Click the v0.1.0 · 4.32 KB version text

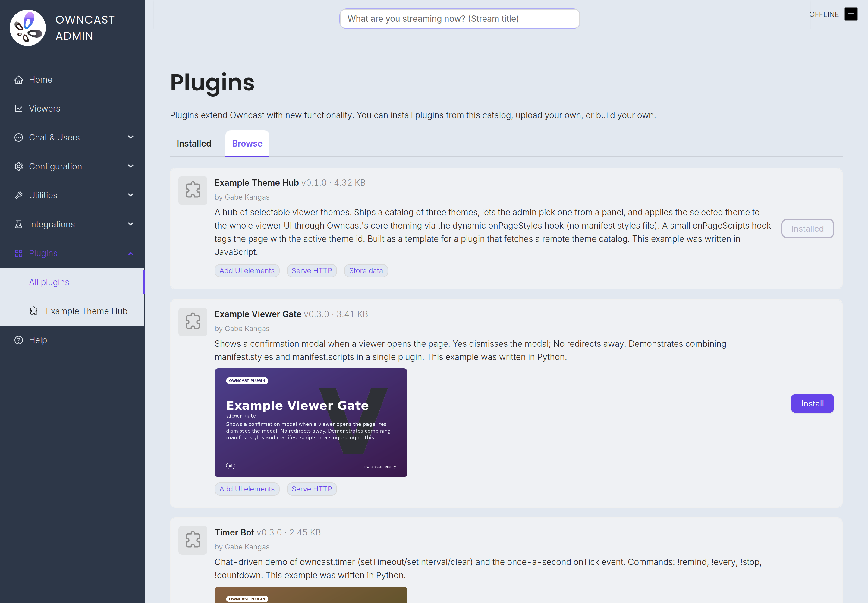point(333,183)
